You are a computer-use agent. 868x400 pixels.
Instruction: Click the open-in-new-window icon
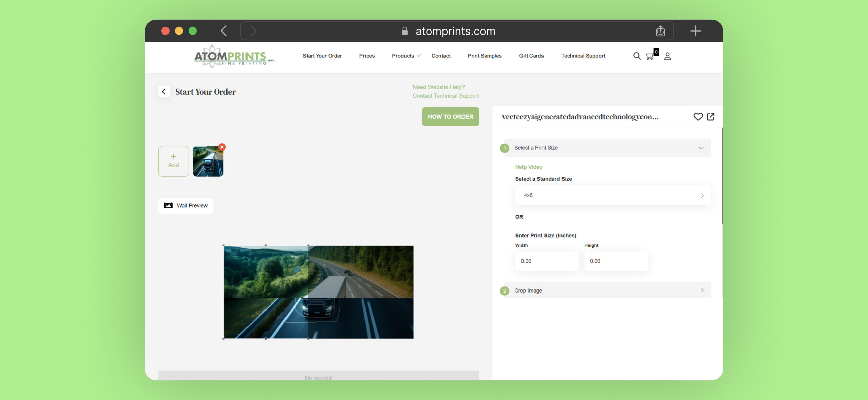(711, 117)
